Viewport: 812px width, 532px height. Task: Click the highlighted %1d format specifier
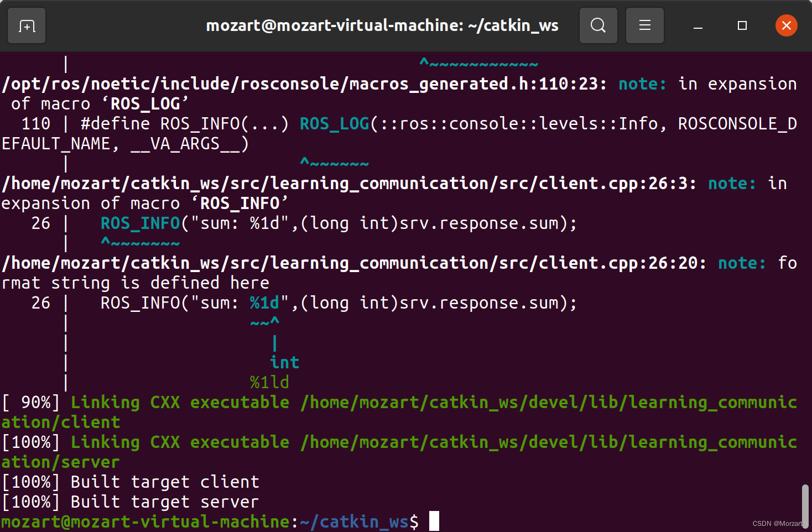[x=264, y=303]
